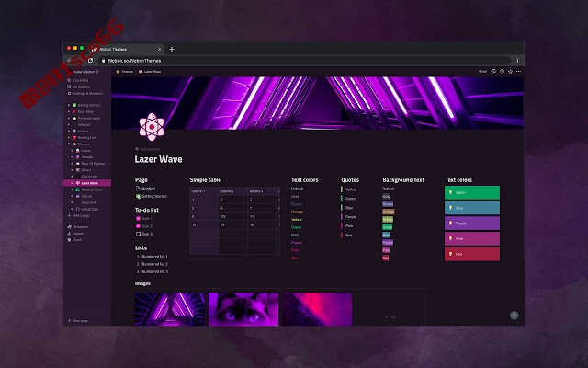
Task: Uncheck Task 2 in the to-do list
Action: pyautogui.click(x=138, y=226)
